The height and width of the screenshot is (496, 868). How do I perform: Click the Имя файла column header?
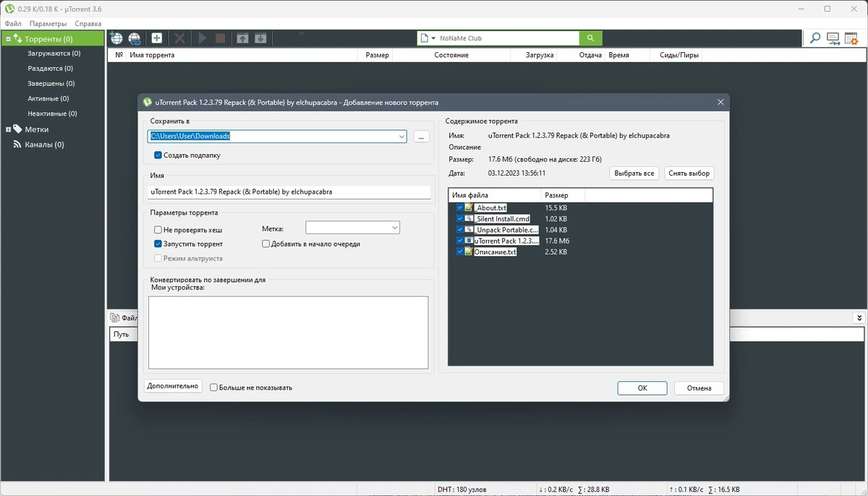tap(495, 195)
